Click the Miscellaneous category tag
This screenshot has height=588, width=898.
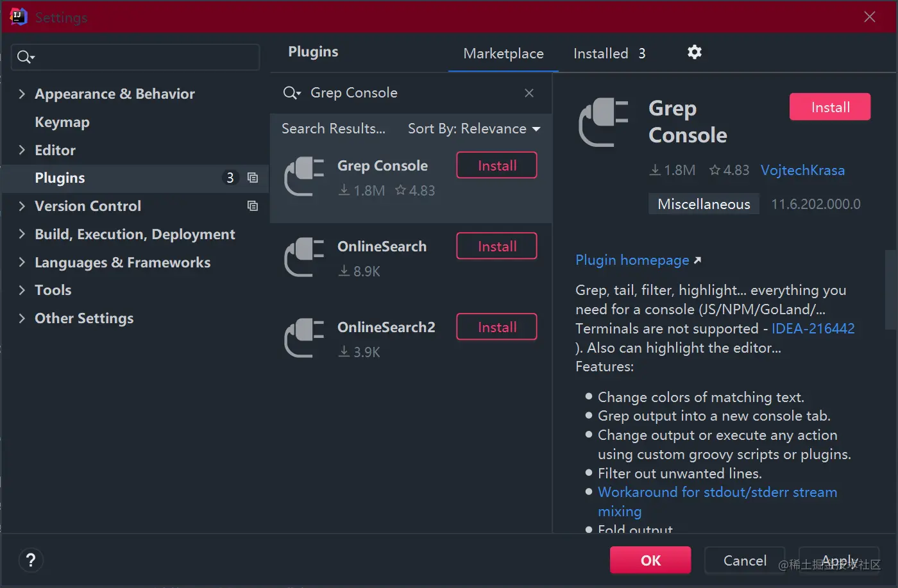coord(704,204)
